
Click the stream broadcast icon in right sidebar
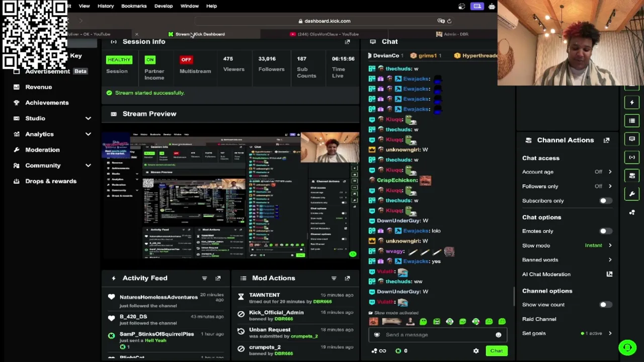coord(632,157)
